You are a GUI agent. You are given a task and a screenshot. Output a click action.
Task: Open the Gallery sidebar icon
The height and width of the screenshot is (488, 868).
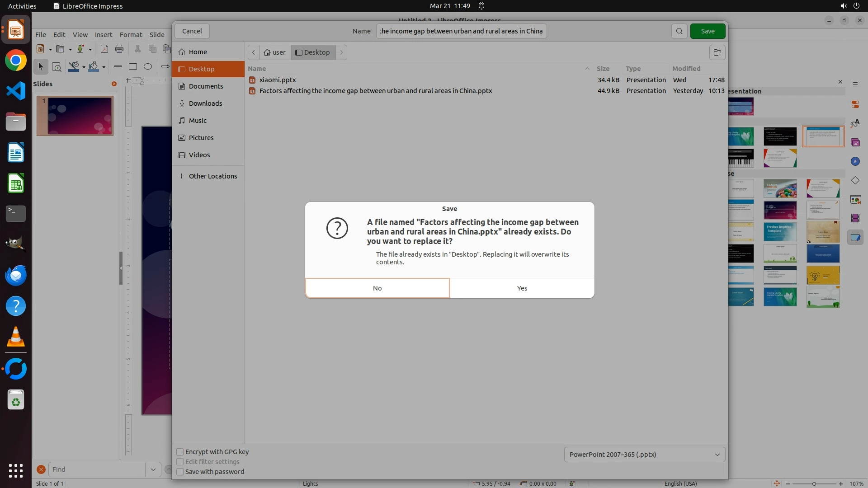pos(855,142)
